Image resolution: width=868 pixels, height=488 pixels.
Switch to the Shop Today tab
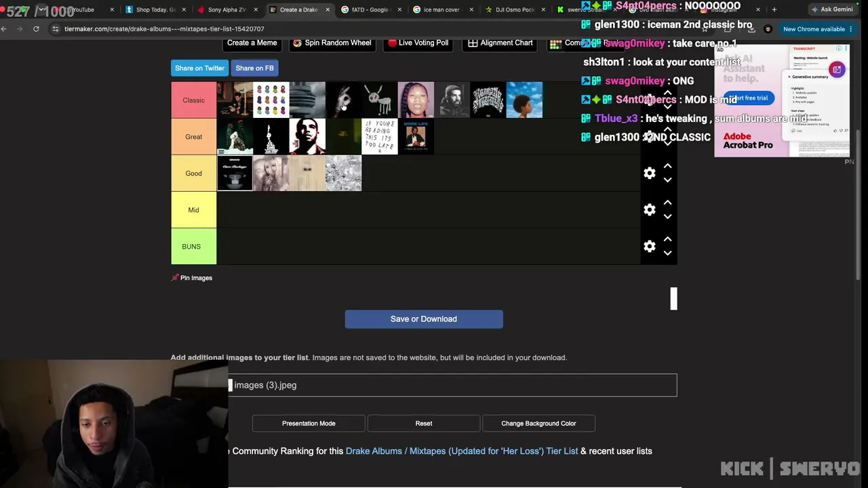155,9
